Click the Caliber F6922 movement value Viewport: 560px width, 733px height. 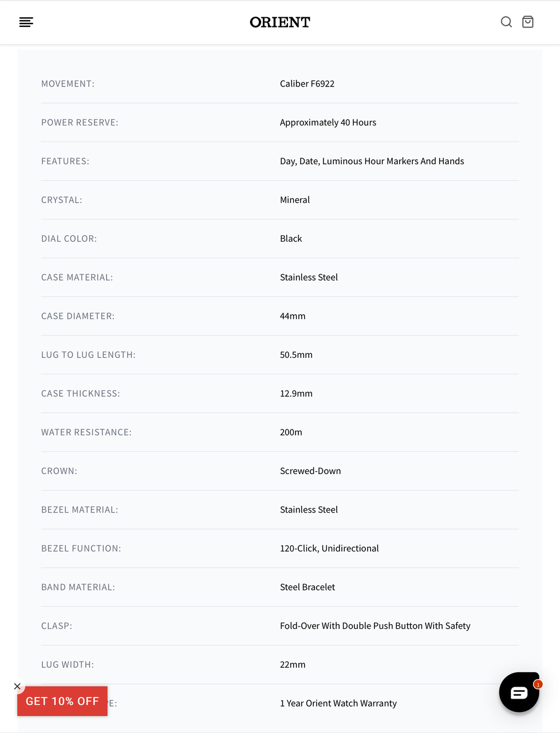coord(307,84)
